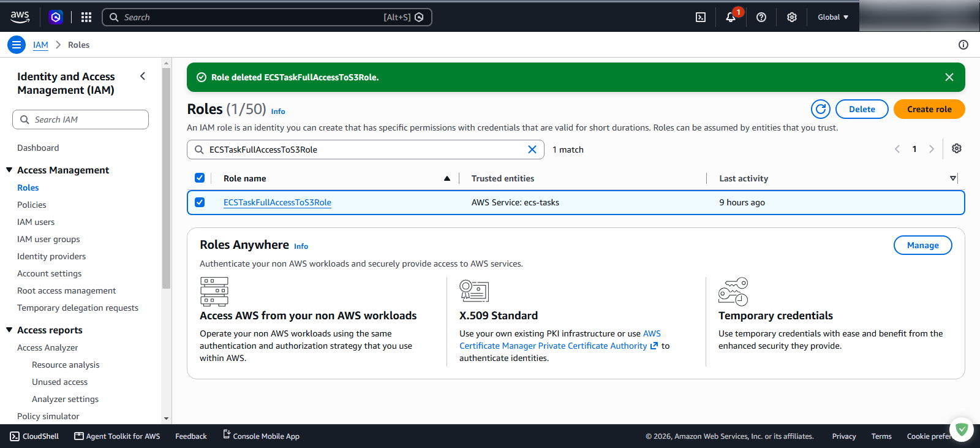Open the info panel icon at top right
Screen dimensions: 980x448
[x=963, y=45]
